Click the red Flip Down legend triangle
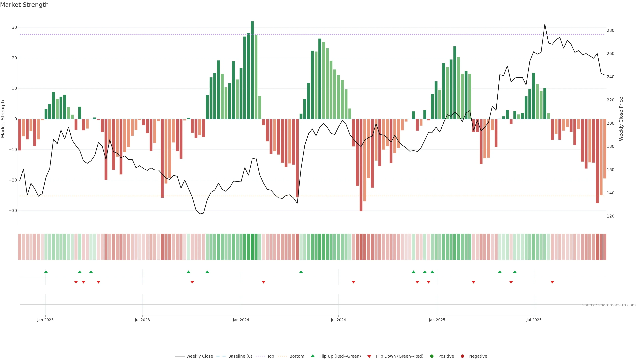644x362 pixels. pyautogui.click(x=369, y=356)
